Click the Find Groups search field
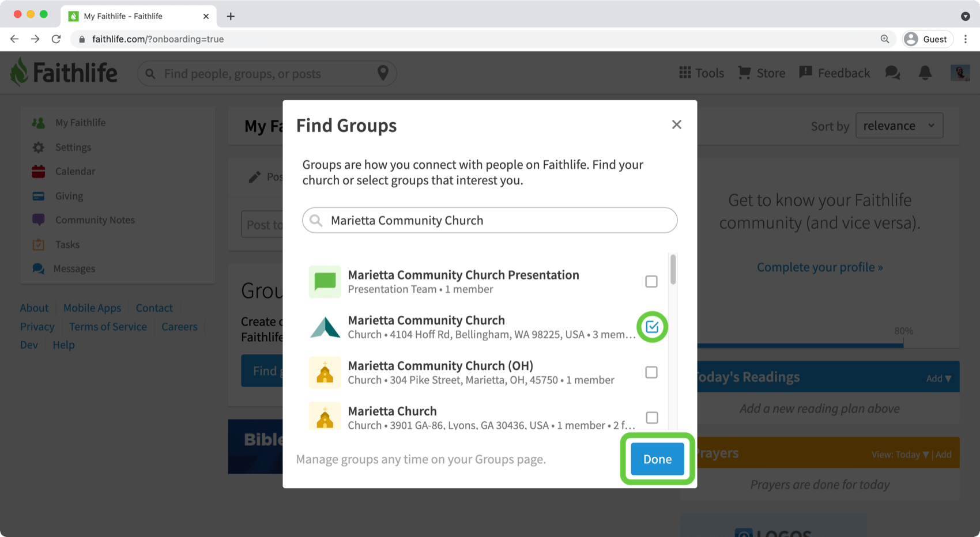The height and width of the screenshot is (537, 980). point(490,221)
